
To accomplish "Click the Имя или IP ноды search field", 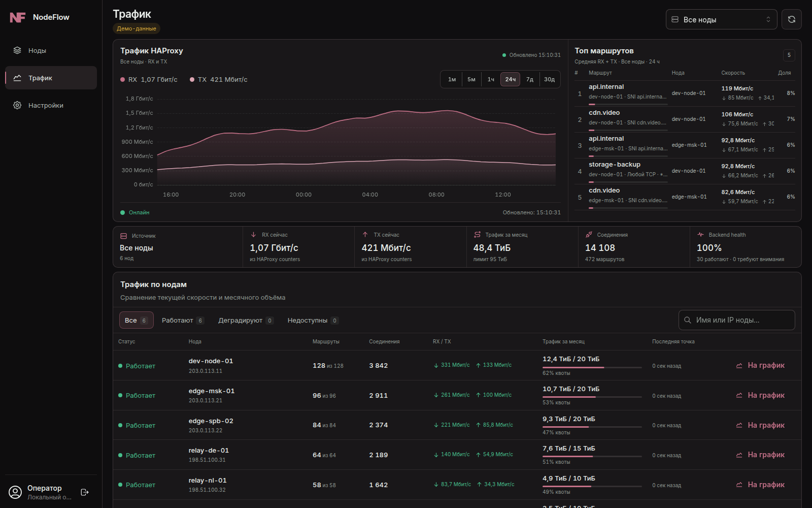I will click(x=736, y=320).
